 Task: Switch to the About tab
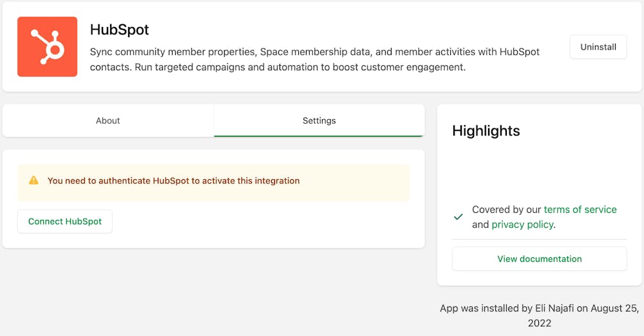pos(108,121)
